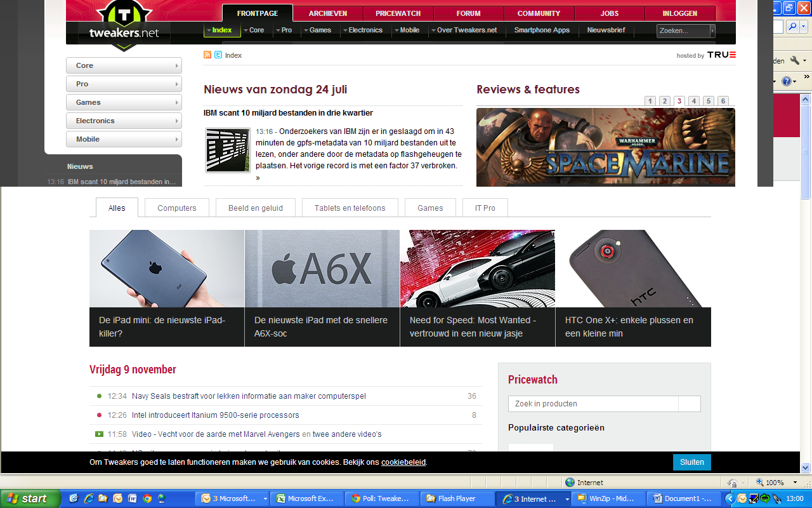
Task: Launch Word from quick launch bar
Action: click(x=133, y=498)
